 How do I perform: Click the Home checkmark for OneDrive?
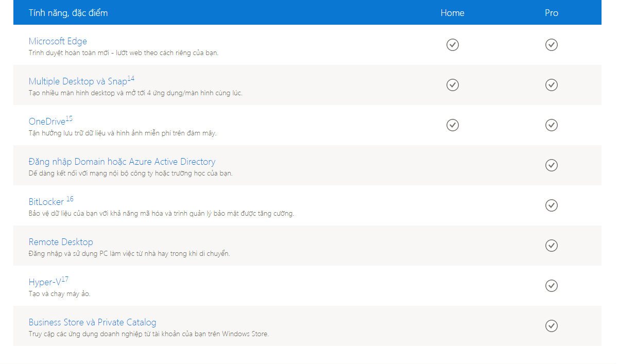click(452, 125)
